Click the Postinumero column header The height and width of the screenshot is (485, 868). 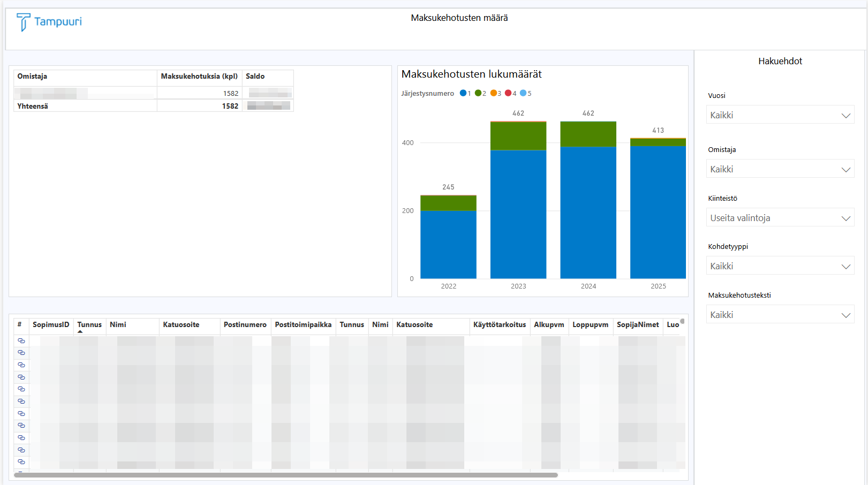245,324
